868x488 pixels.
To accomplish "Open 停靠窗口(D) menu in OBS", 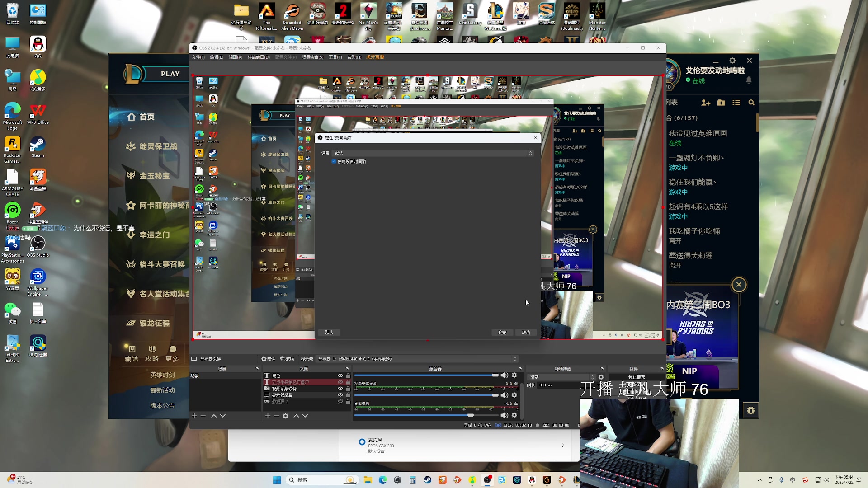I will 259,57.
